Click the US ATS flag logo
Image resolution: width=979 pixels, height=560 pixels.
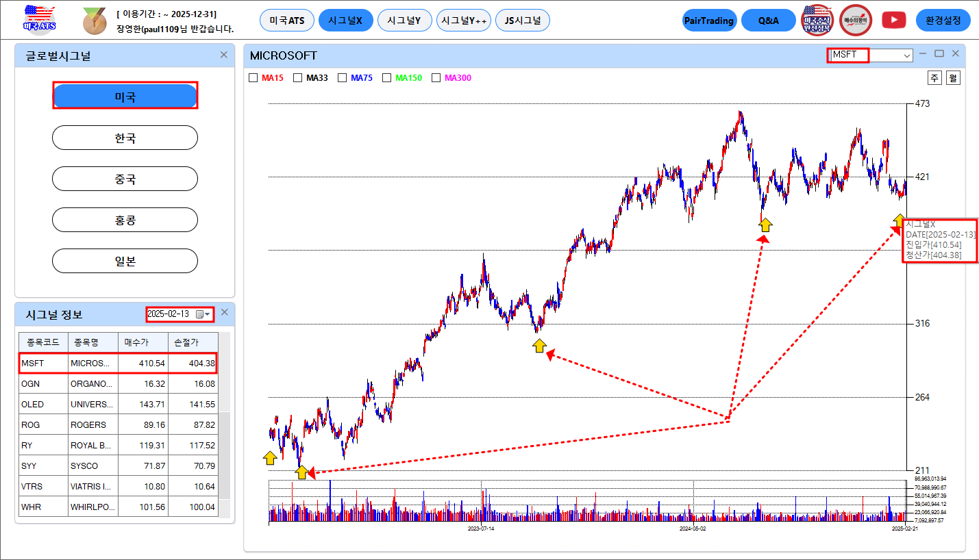[x=40, y=20]
